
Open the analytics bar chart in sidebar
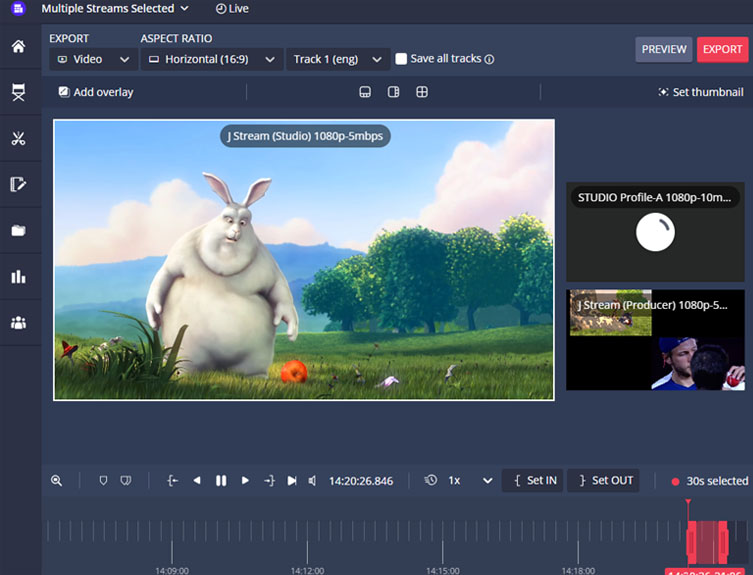click(18, 277)
